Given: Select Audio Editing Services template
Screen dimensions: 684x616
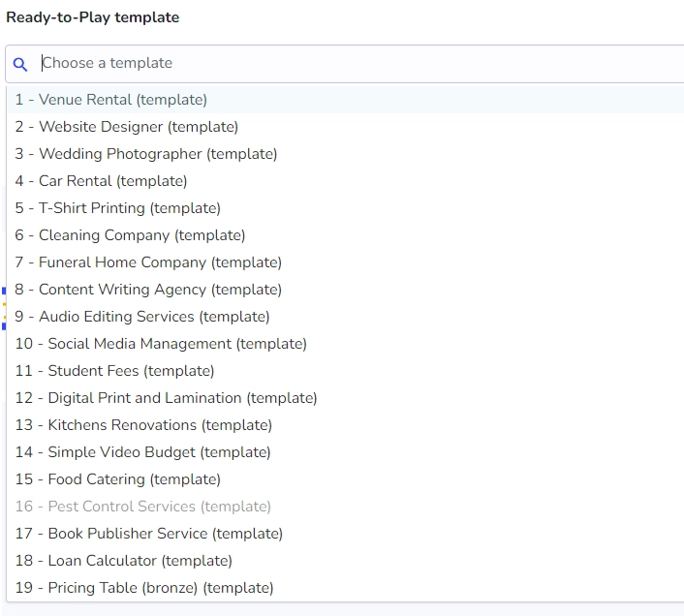Looking at the screenshot, I should click(x=346, y=317).
